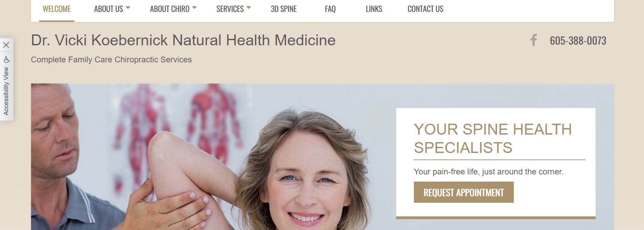Click the Dr. Vicki Koebernick site title
This screenshot has width=644, height=230.
click(183, 40)
